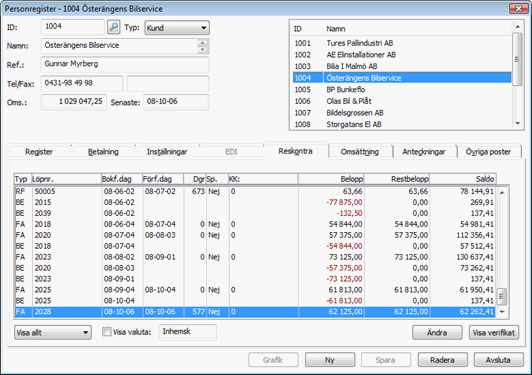The height and width of the screenshot is (375, 532).
Task: Switch to the Omsättning tab
Action: pyautogui.click(x=360, y=152)
